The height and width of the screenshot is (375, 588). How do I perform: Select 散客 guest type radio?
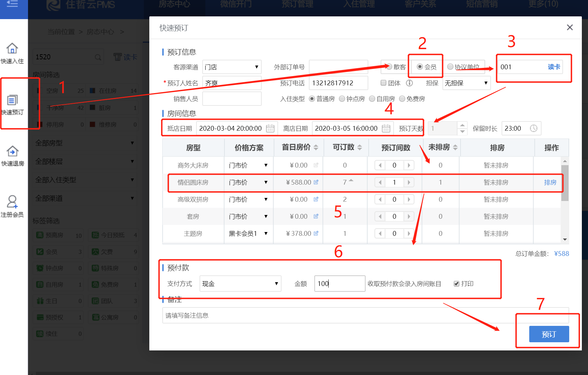point(389,67)
